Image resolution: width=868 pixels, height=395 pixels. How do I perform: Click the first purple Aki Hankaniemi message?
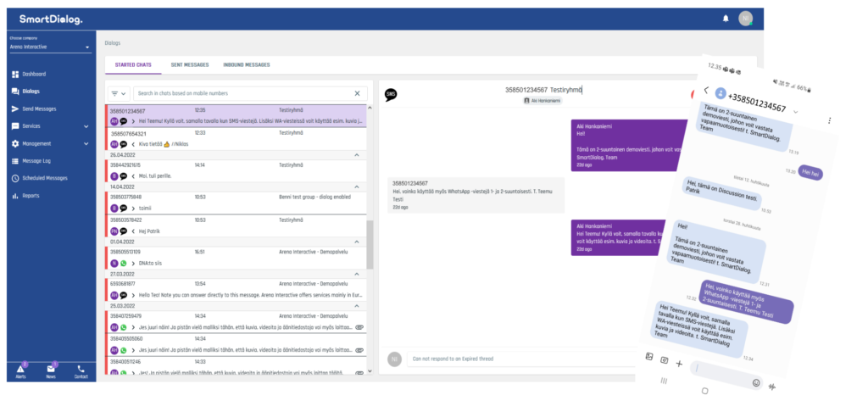(x=626, y=146)
